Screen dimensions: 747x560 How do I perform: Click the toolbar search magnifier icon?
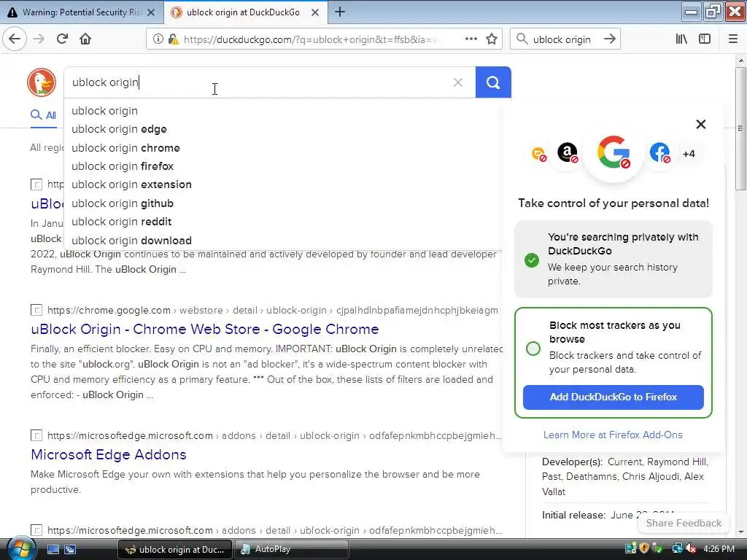coord(522,39)
